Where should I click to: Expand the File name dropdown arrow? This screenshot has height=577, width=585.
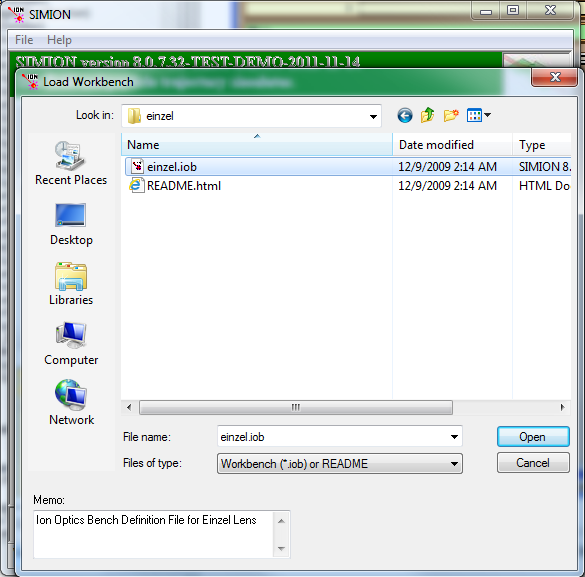click(454, 437)
